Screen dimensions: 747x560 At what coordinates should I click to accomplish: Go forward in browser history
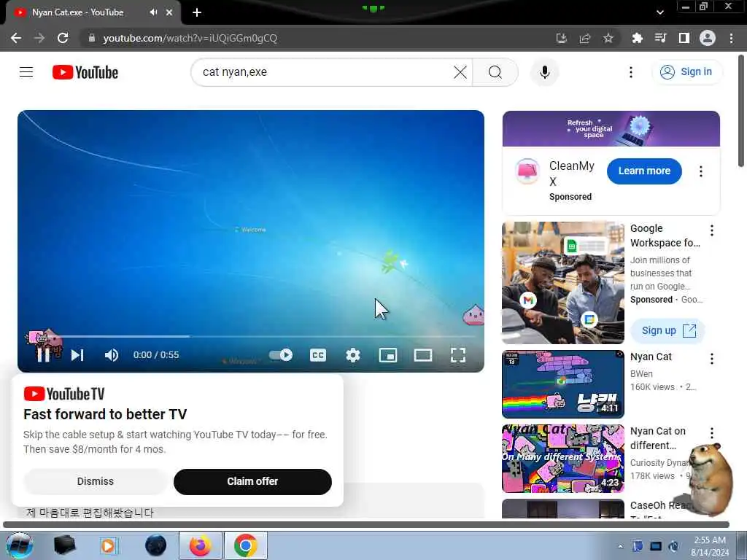click(x=39, y=38)
